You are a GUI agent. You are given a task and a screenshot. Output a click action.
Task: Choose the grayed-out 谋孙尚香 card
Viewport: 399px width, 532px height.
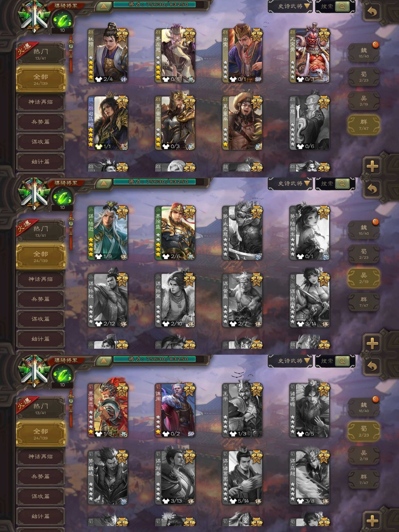coord(309,300)
